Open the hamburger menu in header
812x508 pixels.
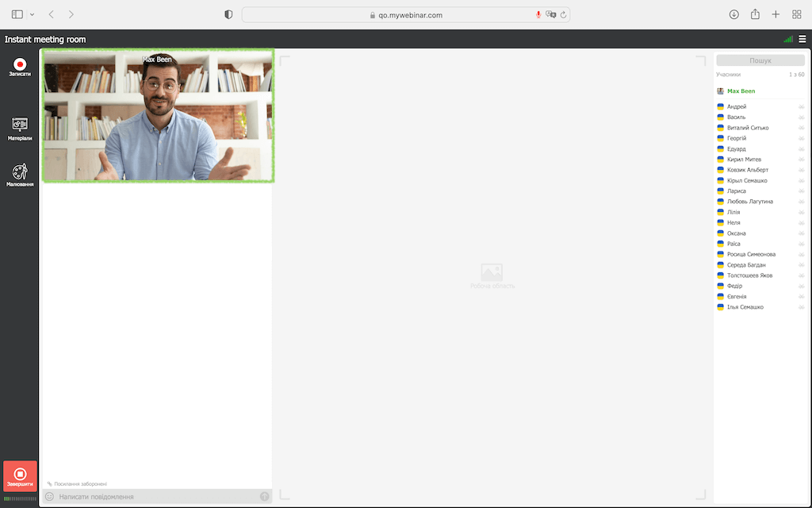tap(802, 39)
